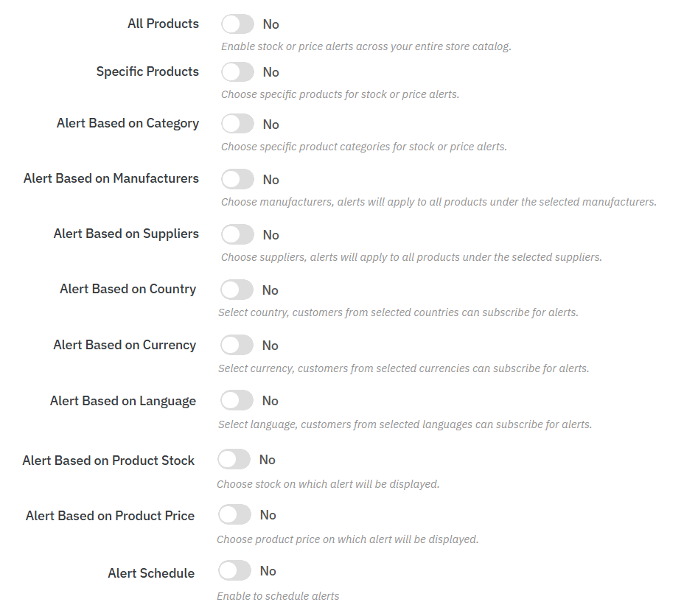Toggle the Alert Based on Language switch
684x616 pixels.
[x=237, y=401]
